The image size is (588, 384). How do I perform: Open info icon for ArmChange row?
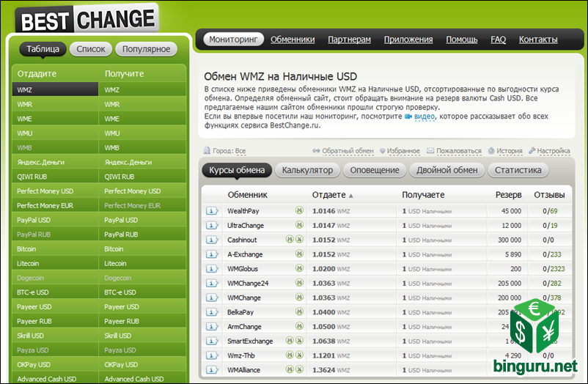pos(211,327)
